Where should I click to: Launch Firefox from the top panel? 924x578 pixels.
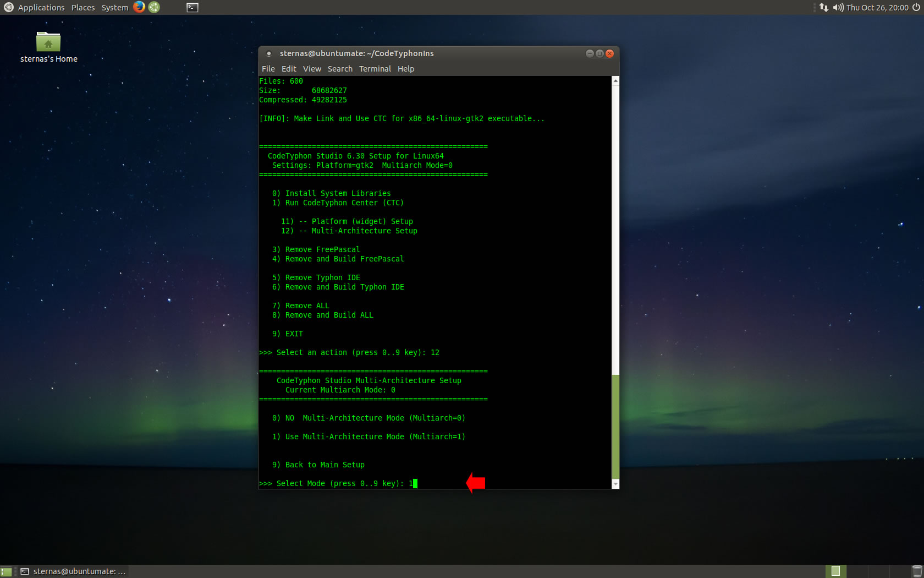tap(139, 7)
